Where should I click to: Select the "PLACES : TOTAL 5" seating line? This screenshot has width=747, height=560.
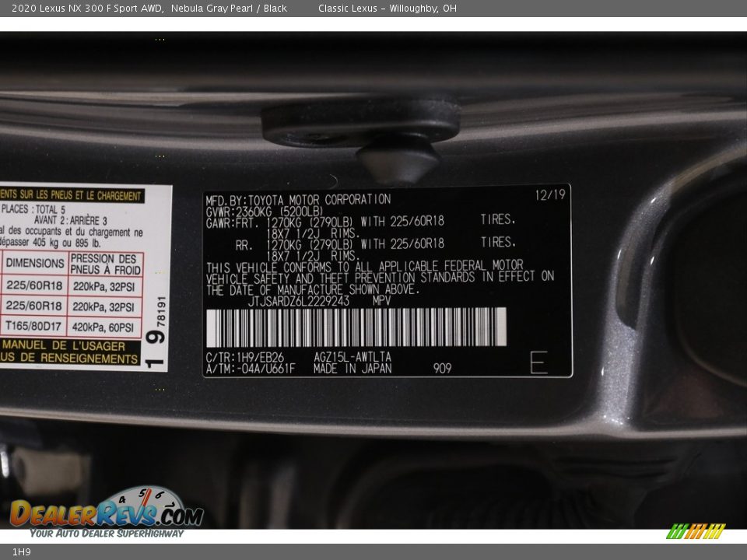click(x=33, y=209)
